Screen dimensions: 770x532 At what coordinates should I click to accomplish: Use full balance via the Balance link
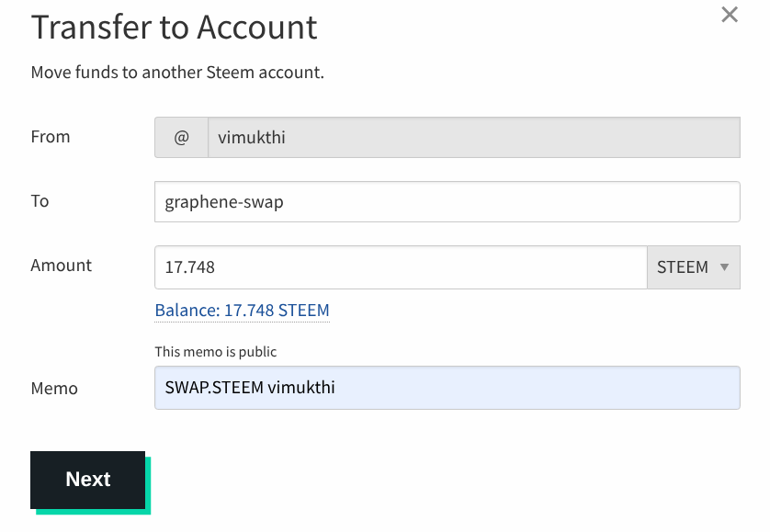tap(242, 311)
